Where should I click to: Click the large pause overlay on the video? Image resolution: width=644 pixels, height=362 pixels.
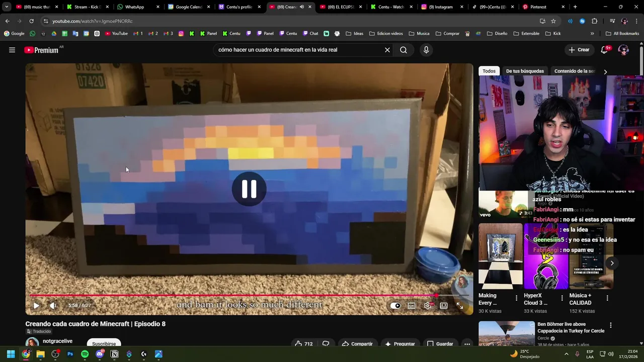coord(249,189)
